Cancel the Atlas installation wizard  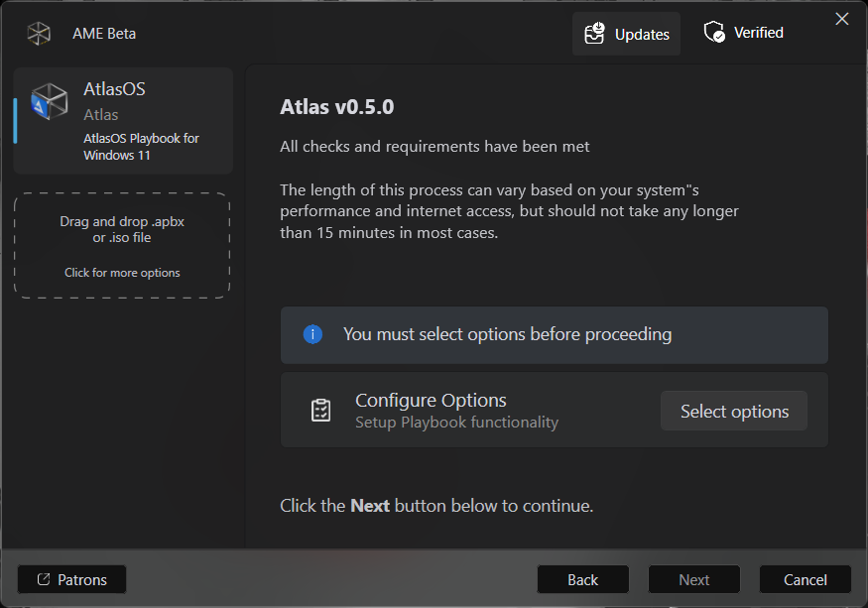(x=805, y=579)
